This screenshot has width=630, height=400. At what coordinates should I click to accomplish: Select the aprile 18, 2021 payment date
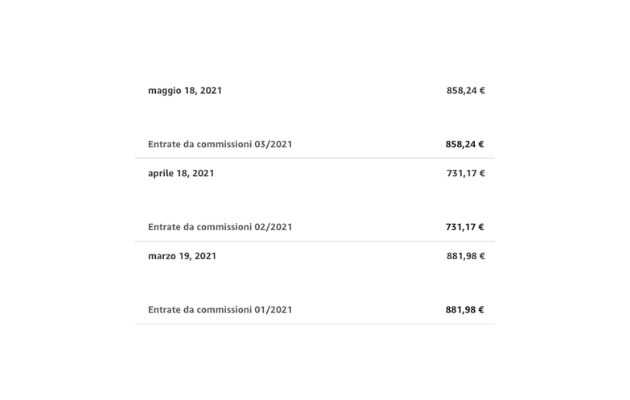click(x=181, y=173)
